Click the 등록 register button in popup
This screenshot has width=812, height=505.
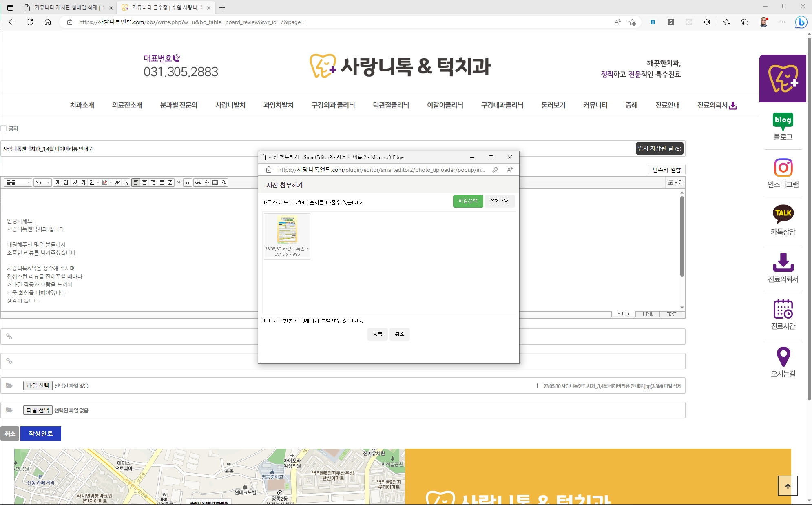point(377,334)
